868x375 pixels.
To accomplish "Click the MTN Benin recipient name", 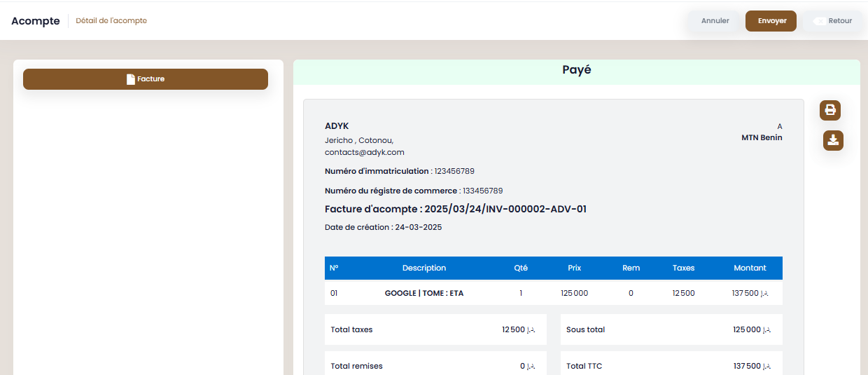I will [762, 137].
